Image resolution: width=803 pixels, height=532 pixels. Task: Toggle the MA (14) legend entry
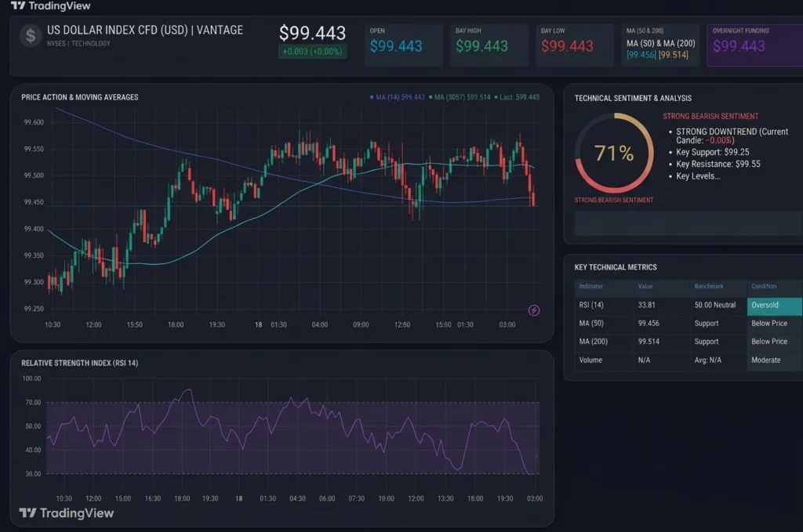398,97
